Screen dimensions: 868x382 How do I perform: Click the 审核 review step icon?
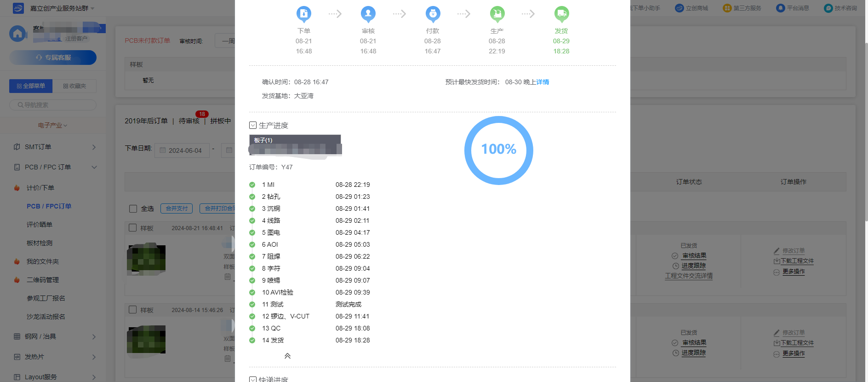[x=368, y=14]
